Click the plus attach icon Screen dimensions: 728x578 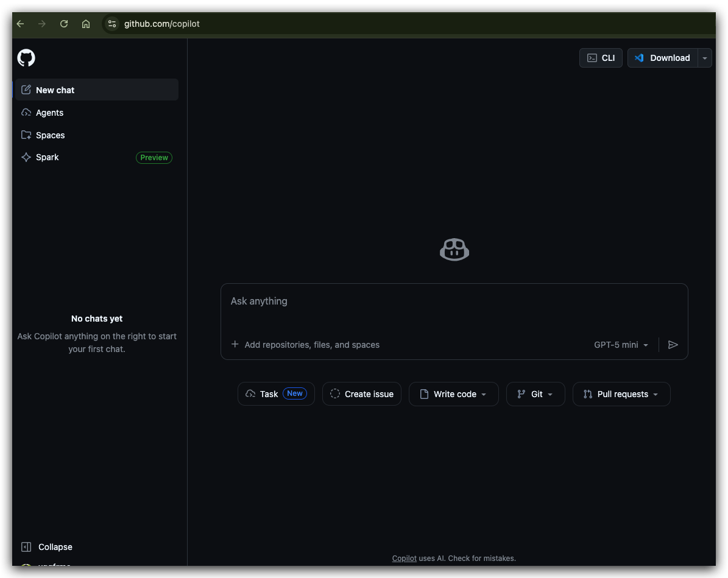235,345
